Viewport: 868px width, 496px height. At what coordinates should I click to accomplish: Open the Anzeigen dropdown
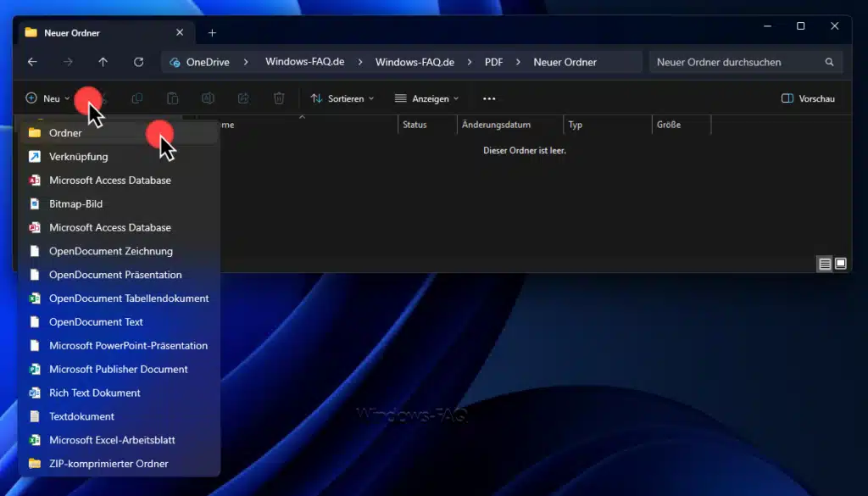click(x=427, y=98)
